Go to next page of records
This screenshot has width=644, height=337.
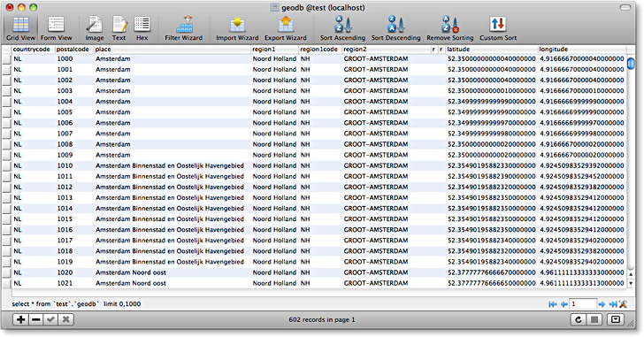tap(602, 304)
